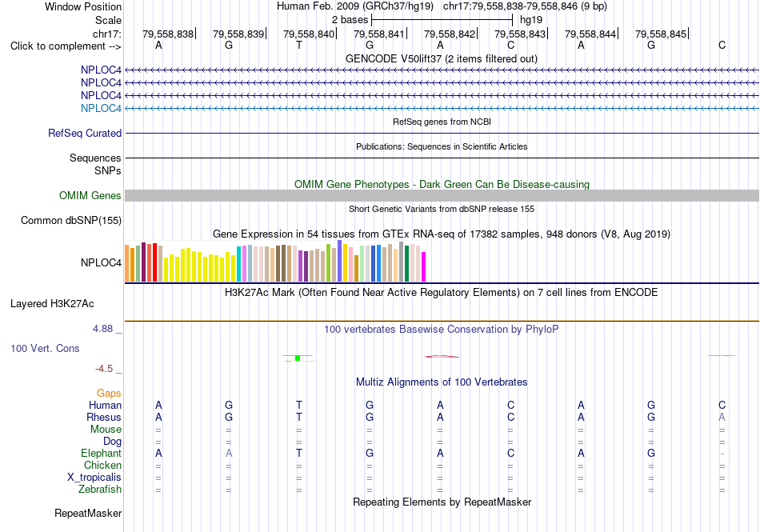Click the Layered H3K27Ac track label
This screenshot has width=760, height=532.
click(x=52, y=304)
